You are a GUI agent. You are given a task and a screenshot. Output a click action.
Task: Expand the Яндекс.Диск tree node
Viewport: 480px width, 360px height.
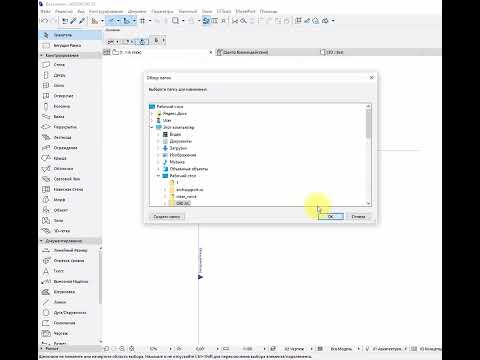152,113
